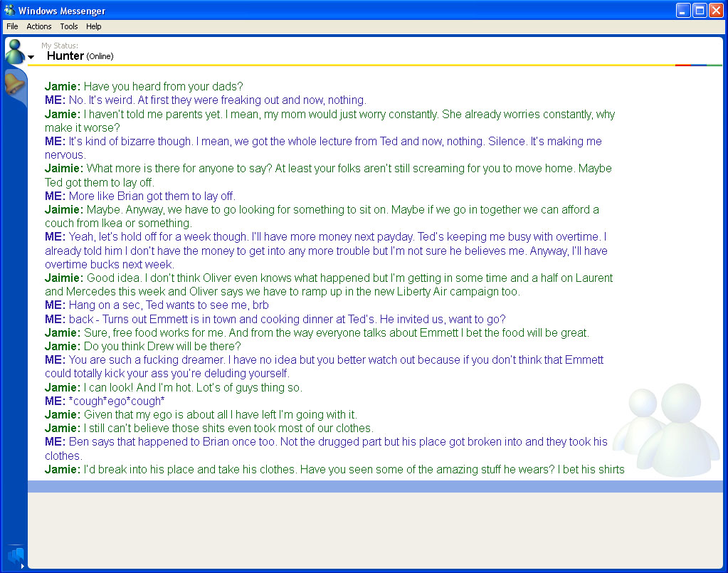Open the Help menu

click(94, 26)
